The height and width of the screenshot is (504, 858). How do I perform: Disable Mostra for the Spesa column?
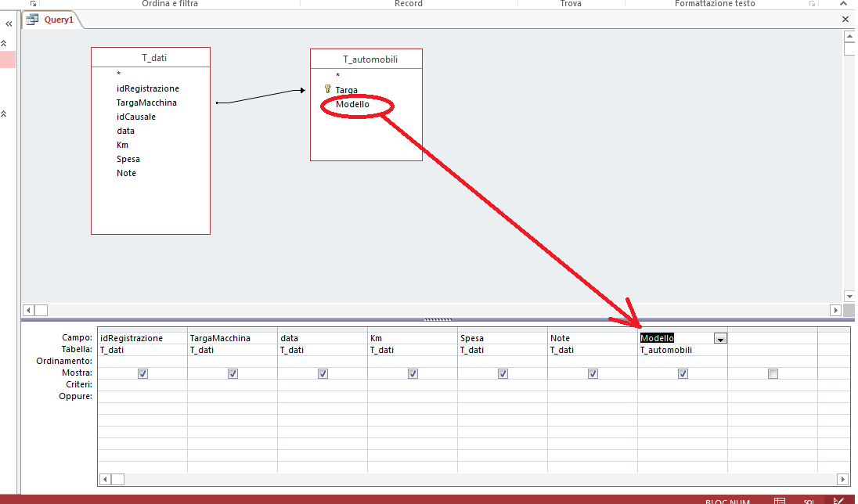[x=503, y=374]
